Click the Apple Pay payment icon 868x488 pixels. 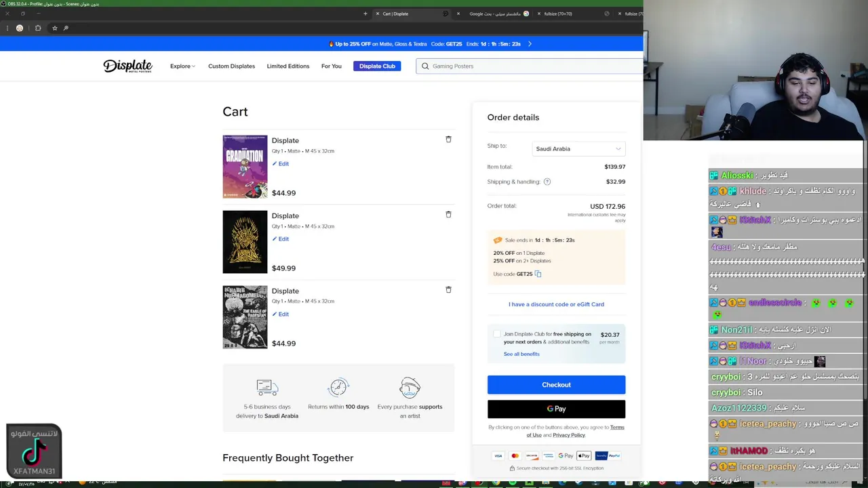[x=584, y=456]
